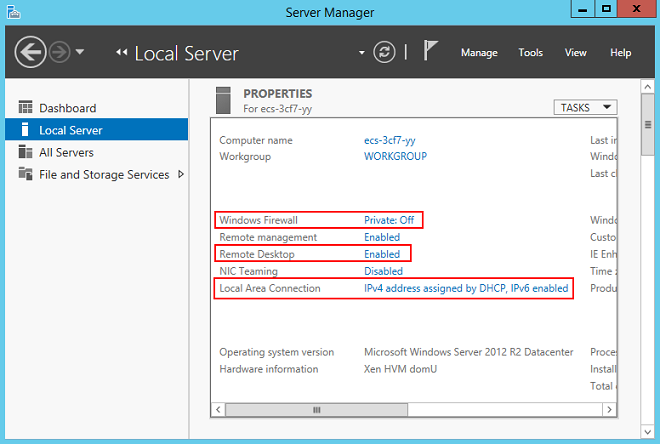The height and width of the screenshot is (444, 660).
Task: Click the Windows Firewall label
Action: tap(258, 220)
